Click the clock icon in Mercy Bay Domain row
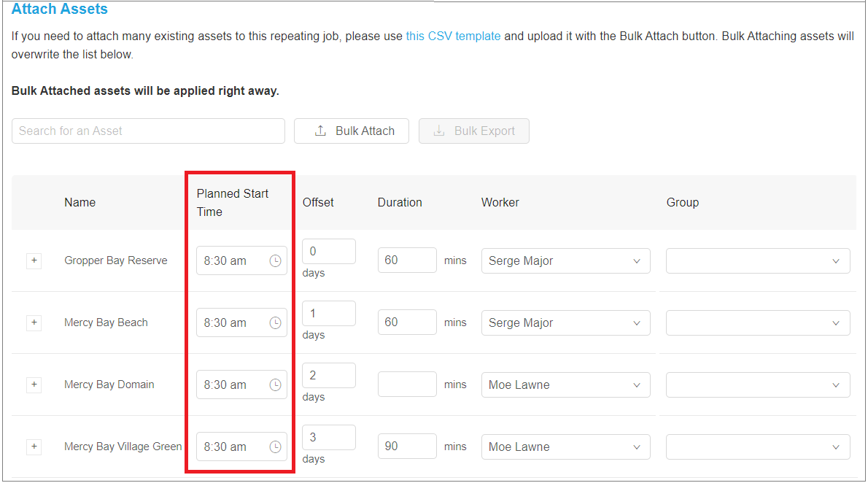This screenshot has width=868, height=483. pos(275,385)
